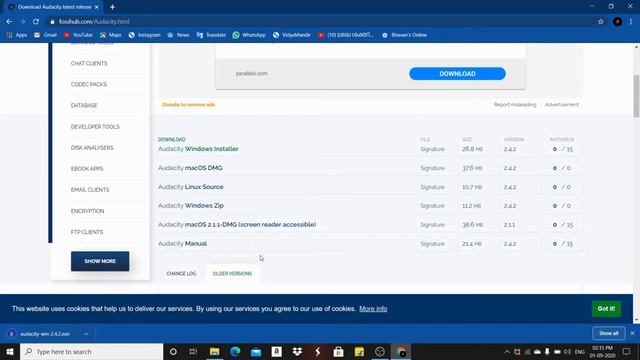Open the Maps bookmark
The image size is (640, 360).
point(110,35)
